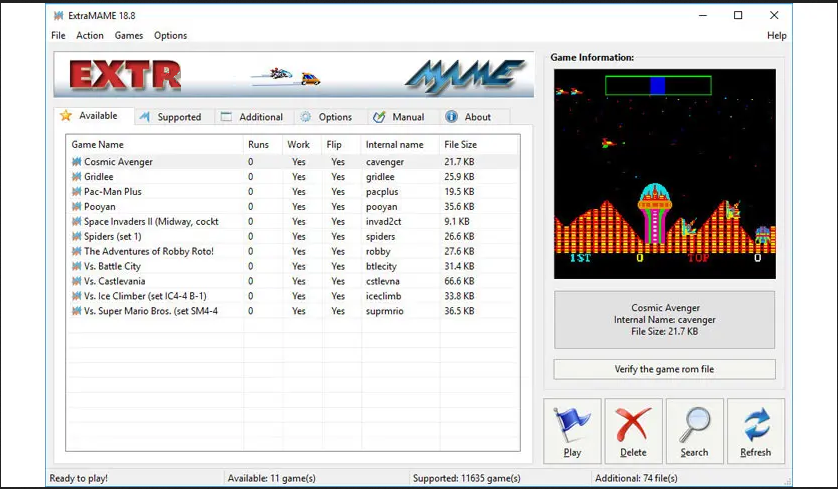Image resolution: width=838 pixels, height=489 pixels.
Task: Click the ROM icon beside Vs. Castlevania
Action: pyautogui.click(x=76, y=282)
